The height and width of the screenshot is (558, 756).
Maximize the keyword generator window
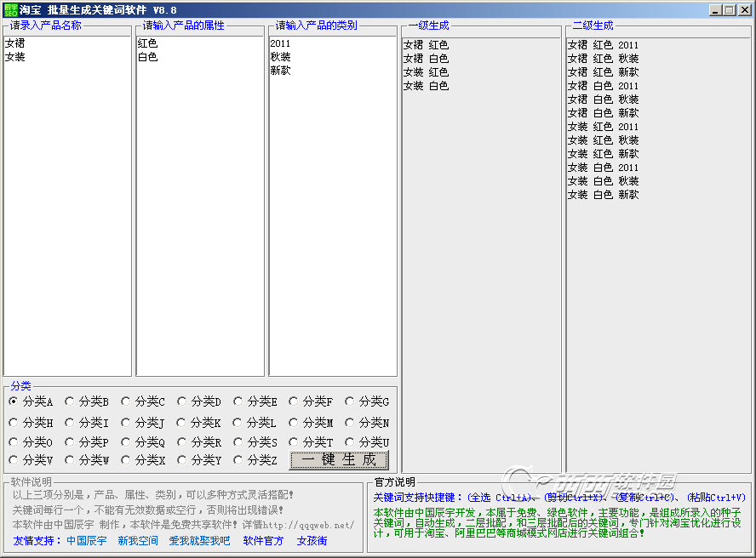pyautogui.click(x=730, y=9)
